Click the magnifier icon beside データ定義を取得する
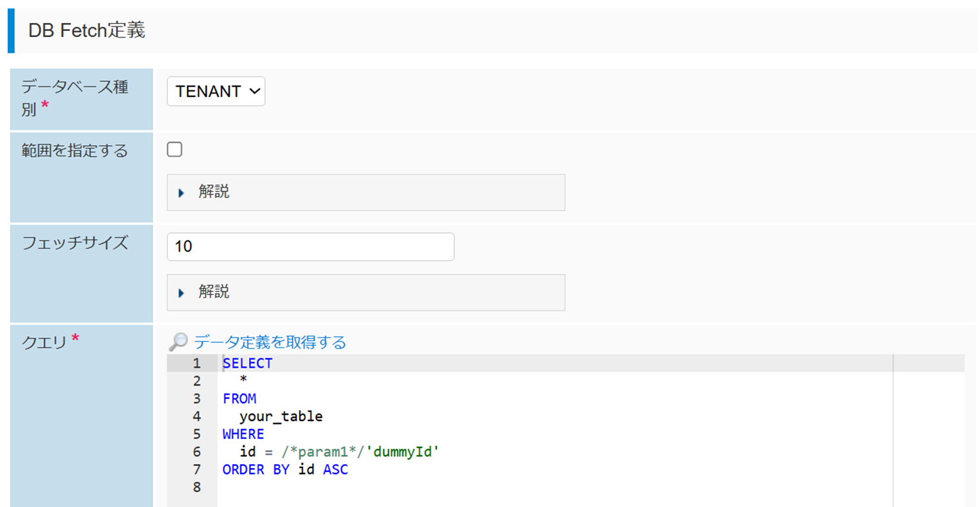 coord(178,342)
